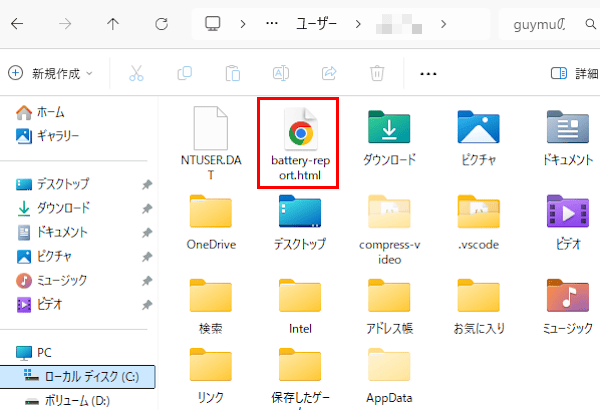Open pinned ピクチャ in sidebar
This screenshot has height=410, width=600.
tap(44, 256)
